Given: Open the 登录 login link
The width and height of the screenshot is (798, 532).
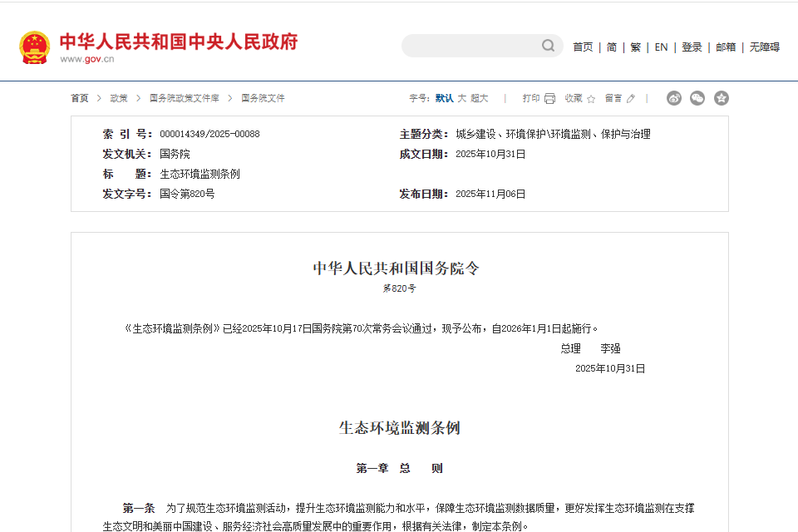Looking at the screenshot, I should pos(692,47).
